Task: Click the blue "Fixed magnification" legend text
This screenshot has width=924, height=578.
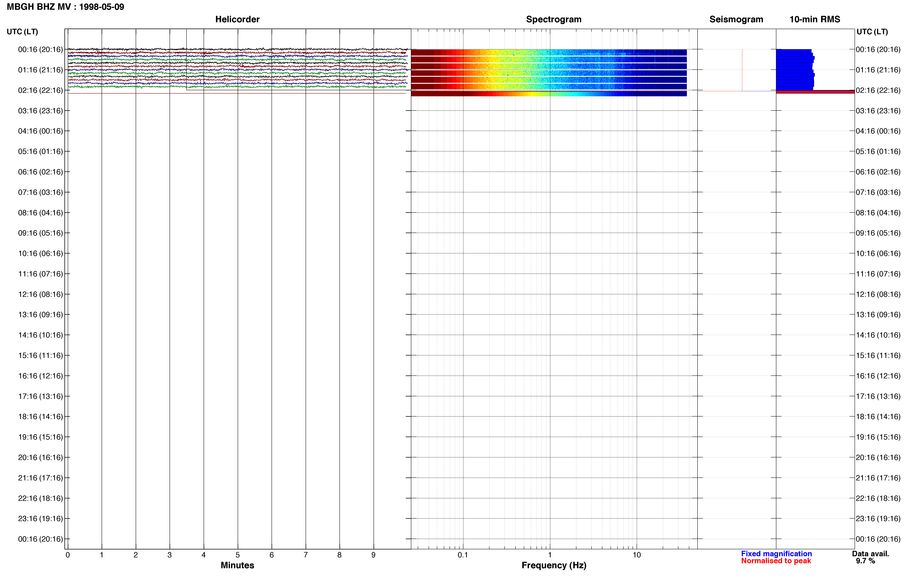Action: click(x=776, y=554)
